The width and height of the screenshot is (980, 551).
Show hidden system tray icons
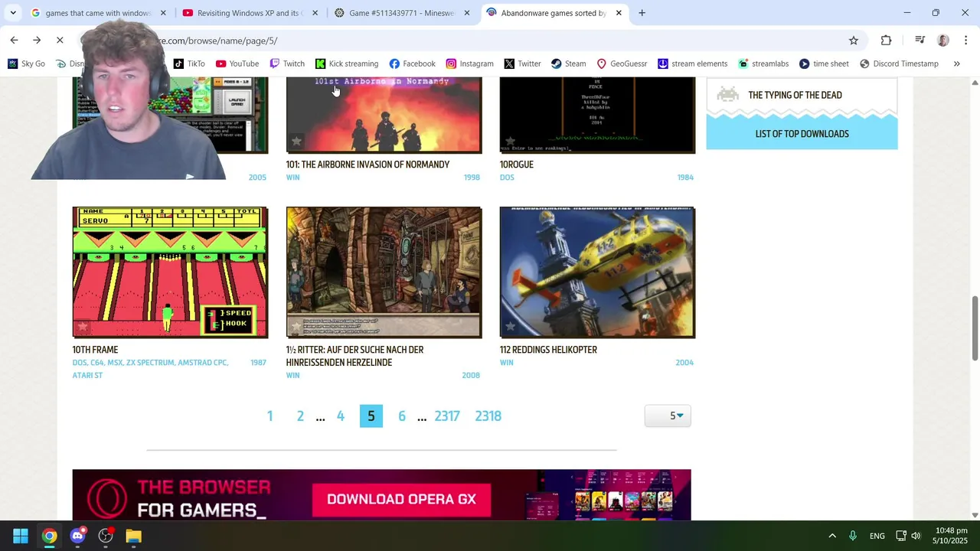pos(832,536)
